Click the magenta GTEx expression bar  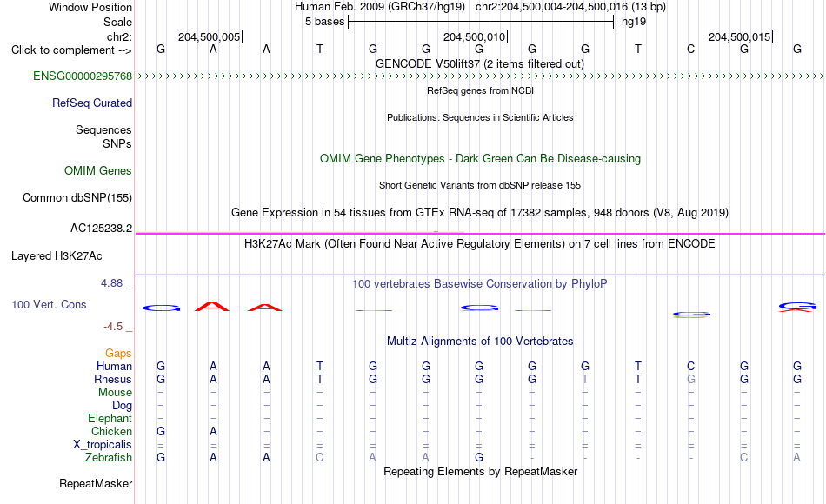[480, 233]
